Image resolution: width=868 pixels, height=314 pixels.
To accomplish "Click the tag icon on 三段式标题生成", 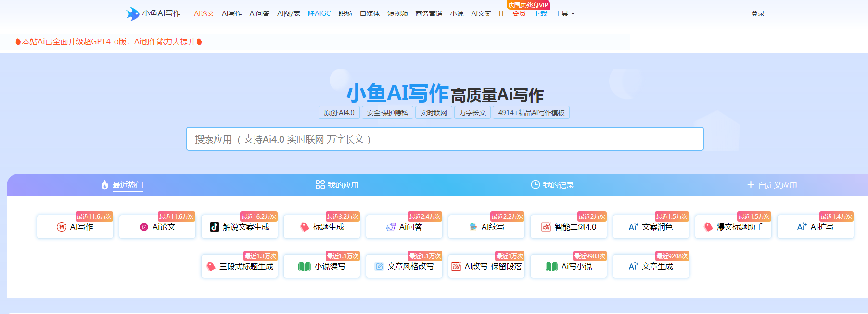I will [x=211, y=267].
